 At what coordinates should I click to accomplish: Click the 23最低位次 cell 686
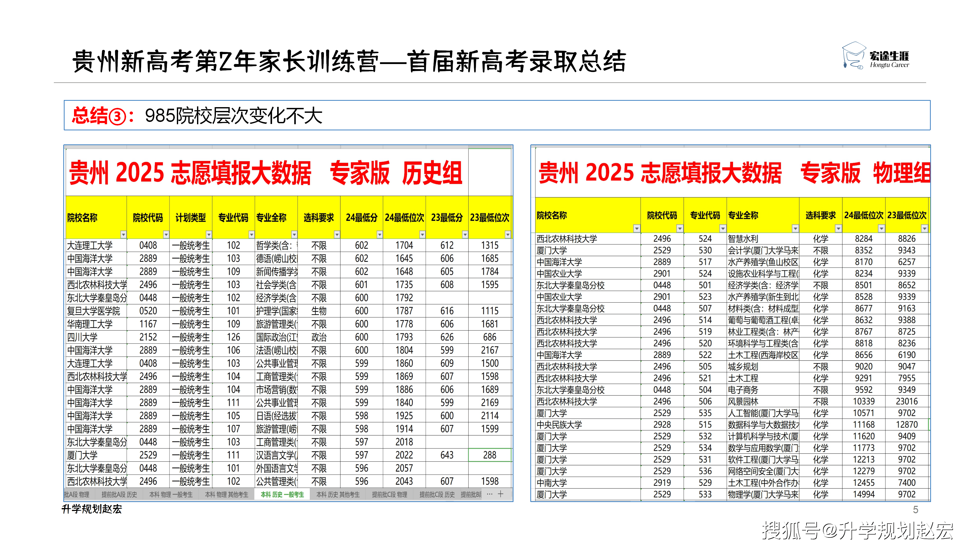coord(490,337)
